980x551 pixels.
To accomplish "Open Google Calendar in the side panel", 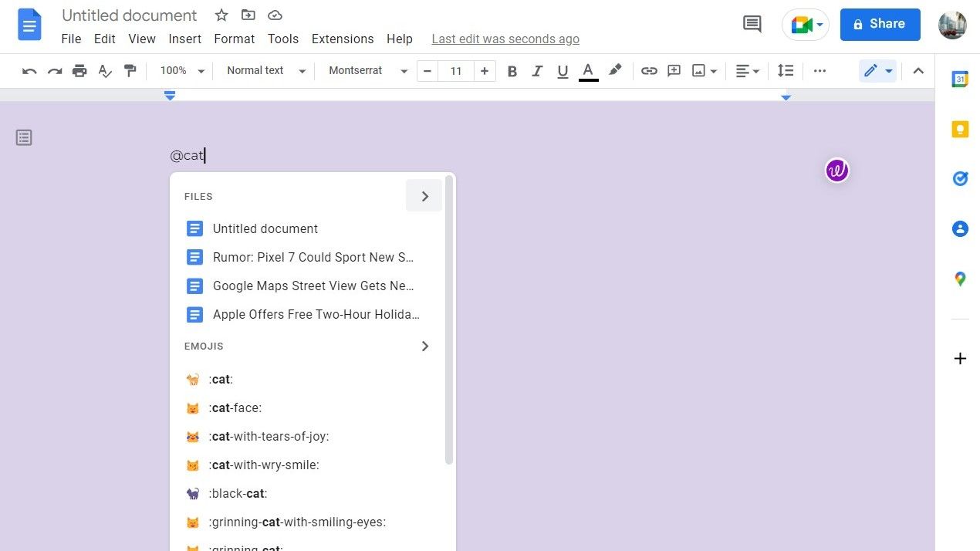I will (960, 79).
